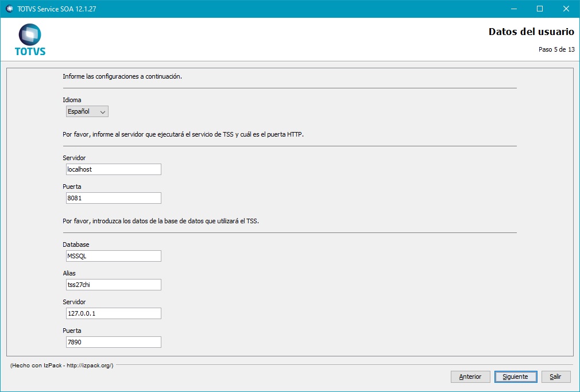Click the Alias field containing tss27chi
The image size is (580, 392).
tap(114, 285)
